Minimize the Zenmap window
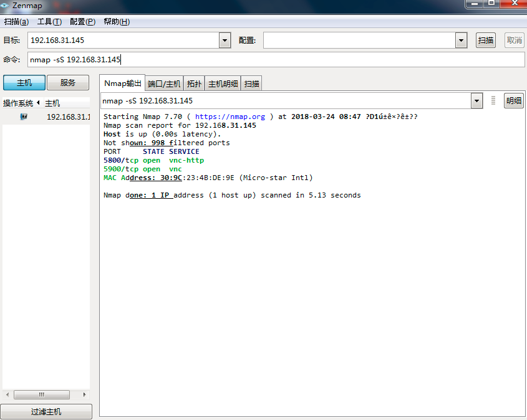 pos(475,3)
